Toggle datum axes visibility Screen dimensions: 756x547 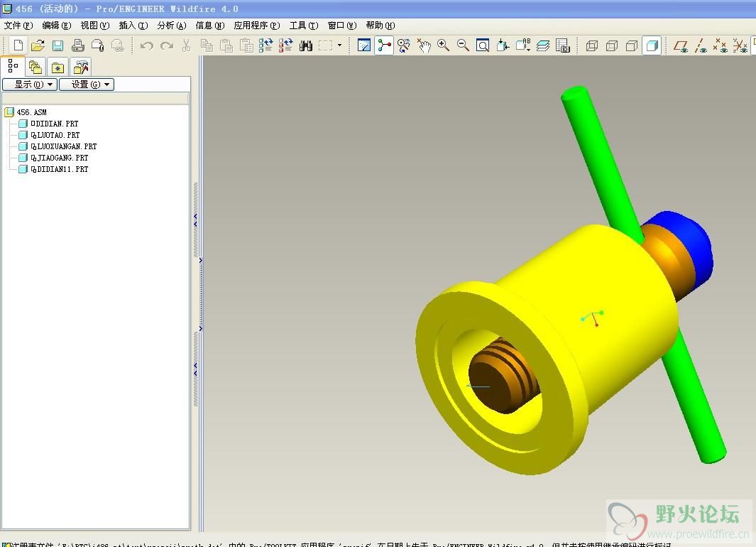pyautogui.click(x=701, y=45)
